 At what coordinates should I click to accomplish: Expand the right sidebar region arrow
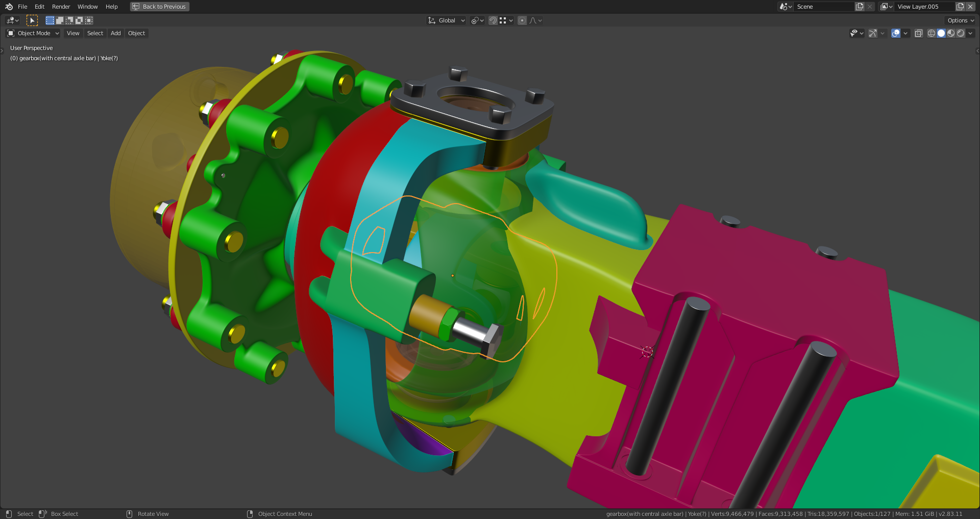977,51
